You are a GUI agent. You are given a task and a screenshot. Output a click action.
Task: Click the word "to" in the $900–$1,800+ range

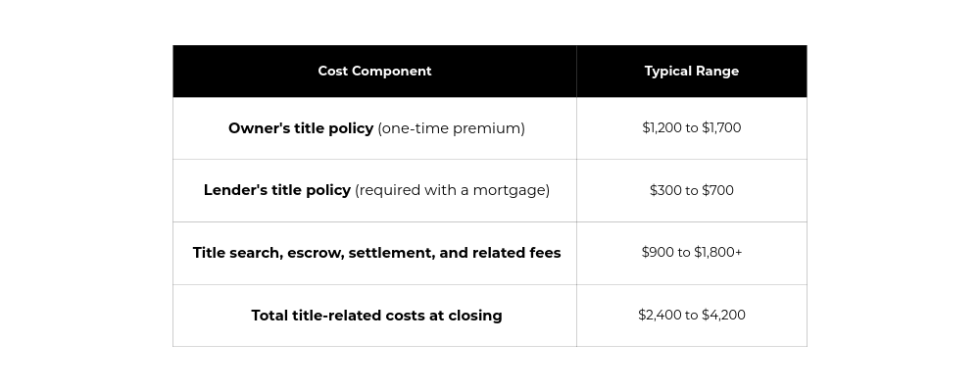tap(684, 253)
